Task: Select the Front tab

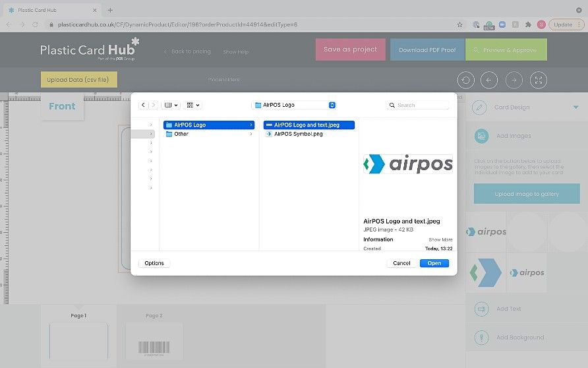Action: pos(62,106)
